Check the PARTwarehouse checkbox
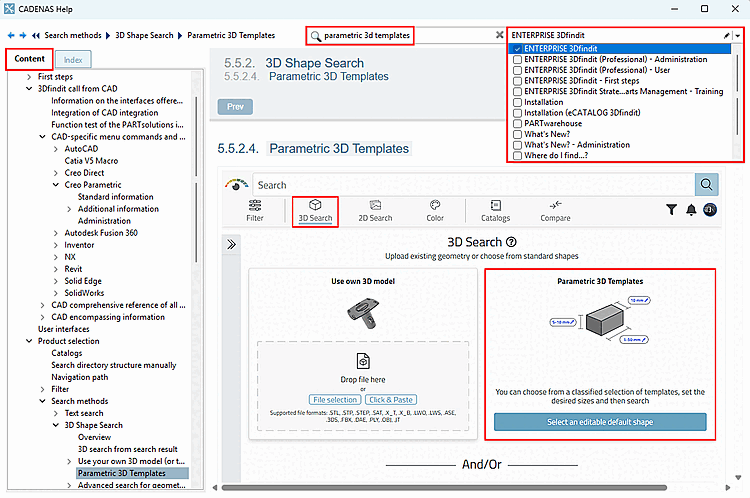The image size is (750, 498). (x=517, y=123)
